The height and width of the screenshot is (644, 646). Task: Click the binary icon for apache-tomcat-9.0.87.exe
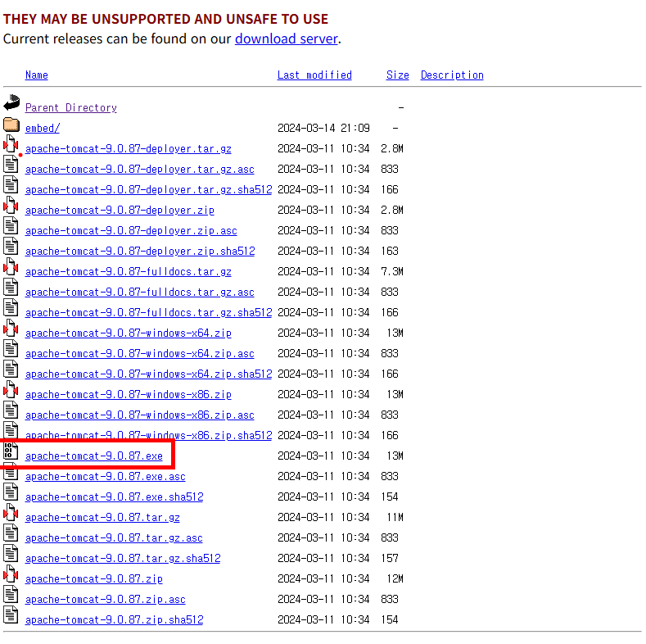[11, 451]
